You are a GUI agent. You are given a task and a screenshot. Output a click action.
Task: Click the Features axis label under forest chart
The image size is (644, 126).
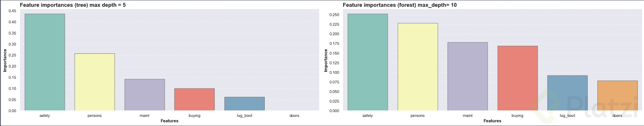click(x=492, y=121)
